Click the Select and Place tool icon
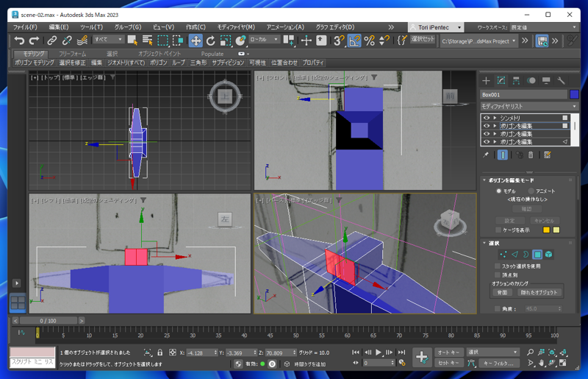 [x=240, y=40]
